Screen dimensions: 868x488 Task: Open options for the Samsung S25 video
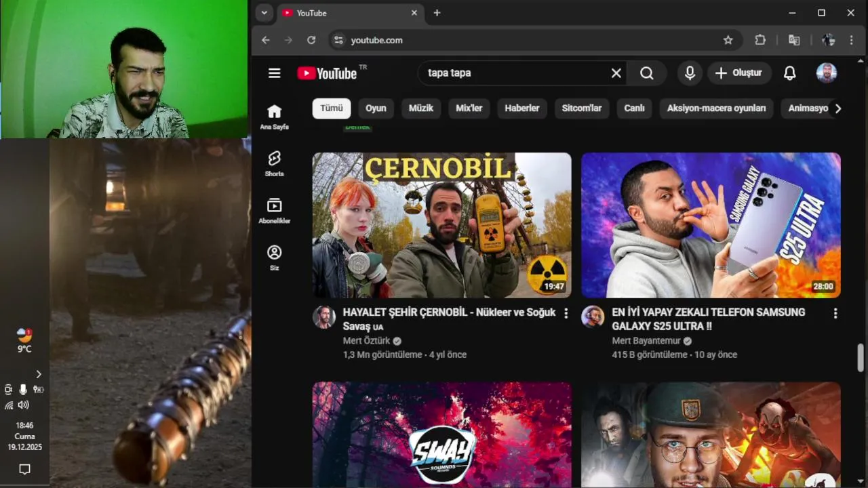tap(835, 313)
